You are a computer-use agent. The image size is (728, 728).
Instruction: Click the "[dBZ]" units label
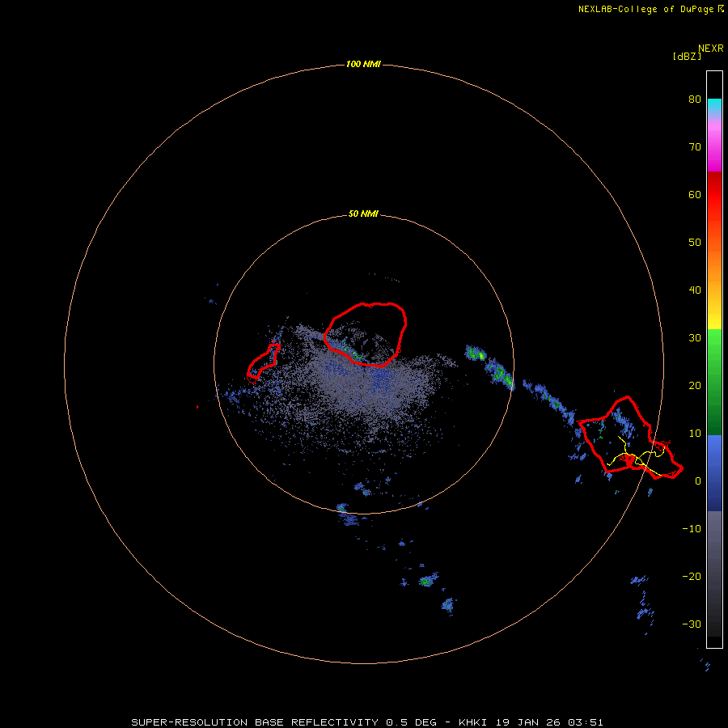click(x=687, y=57)
